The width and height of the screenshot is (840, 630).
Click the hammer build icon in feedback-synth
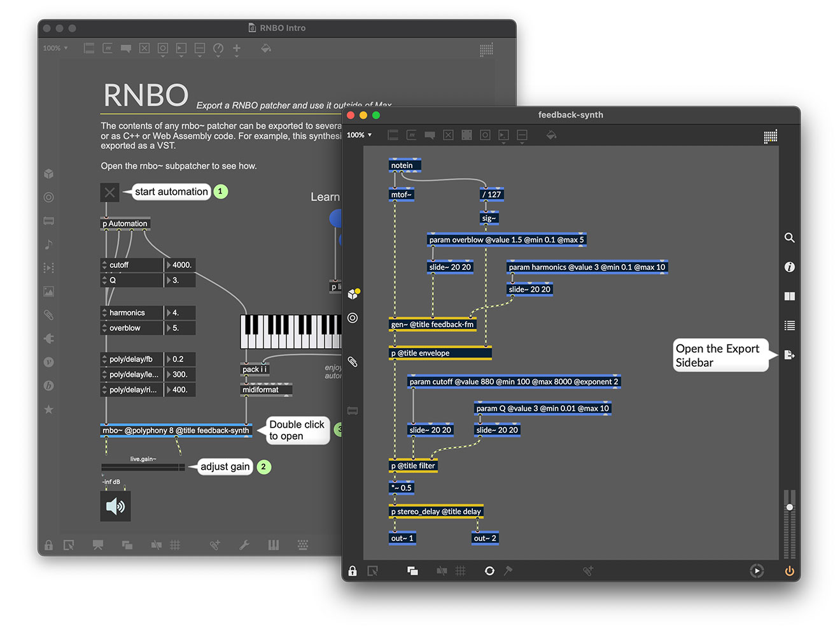pos(508,571)
